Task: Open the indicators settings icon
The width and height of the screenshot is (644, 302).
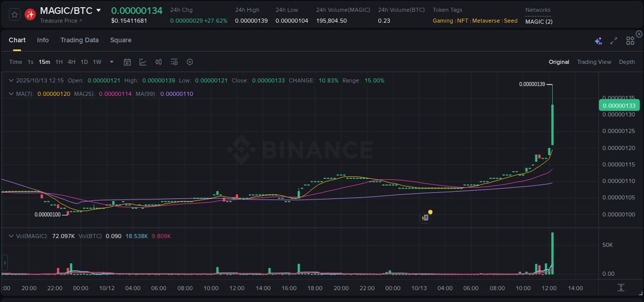Action: coord(174,62)
